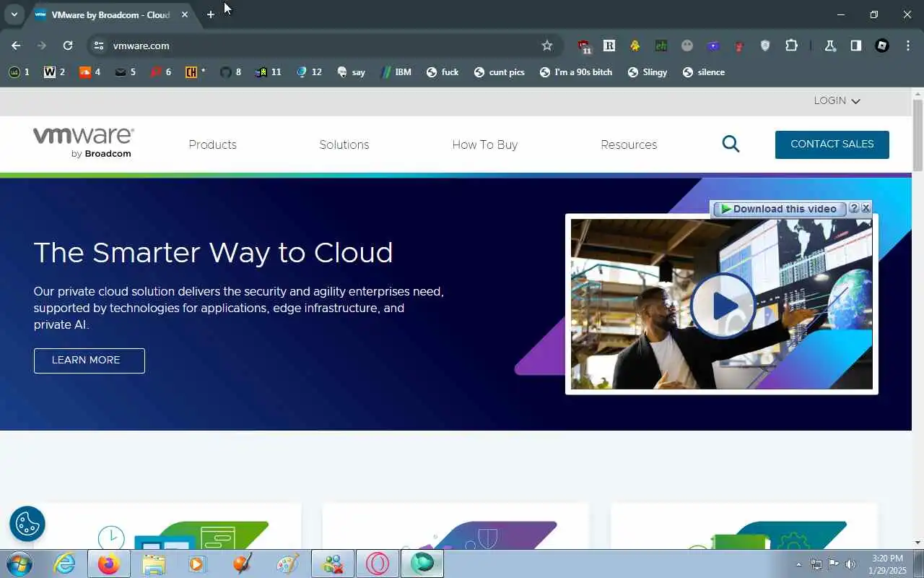The height and width of the screenshot is (578, 924).
Task: Click the page vertical scrollbar thumb
Action: coord(918,136)
